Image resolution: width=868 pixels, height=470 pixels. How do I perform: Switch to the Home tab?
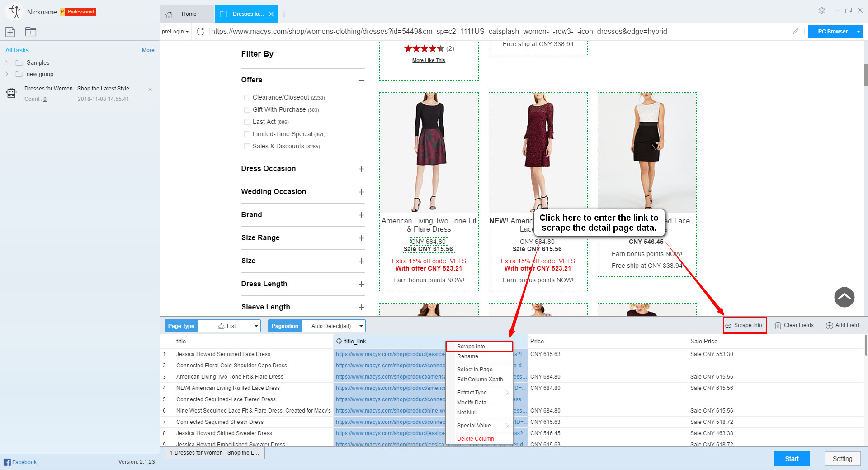187,14
